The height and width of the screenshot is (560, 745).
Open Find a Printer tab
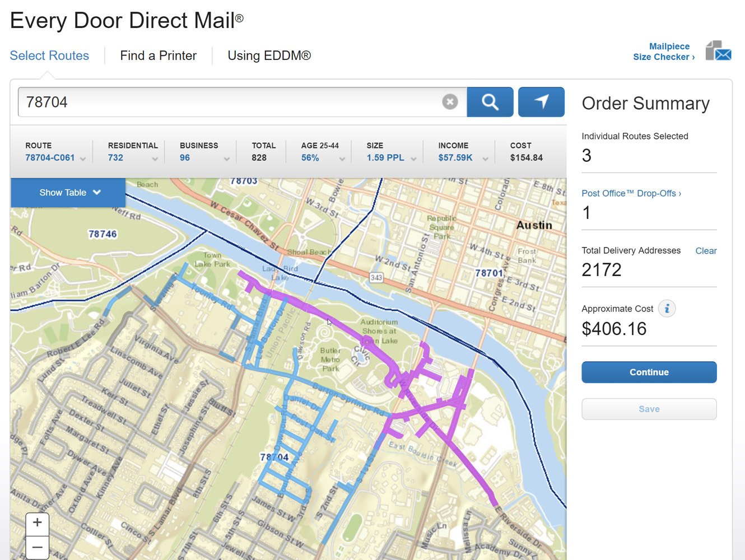pyautogui.click(x=159, y=55)
